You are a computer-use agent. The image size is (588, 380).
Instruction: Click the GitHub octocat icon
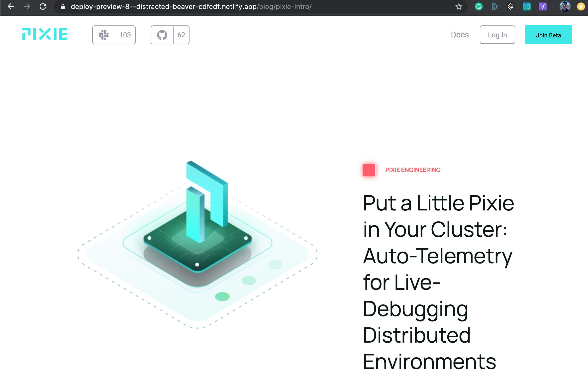coord(162,35)
